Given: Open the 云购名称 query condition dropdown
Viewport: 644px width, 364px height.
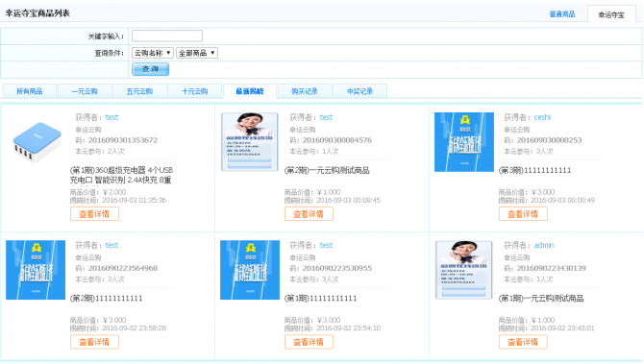Looking at the screenshot, I should point(153,53).
